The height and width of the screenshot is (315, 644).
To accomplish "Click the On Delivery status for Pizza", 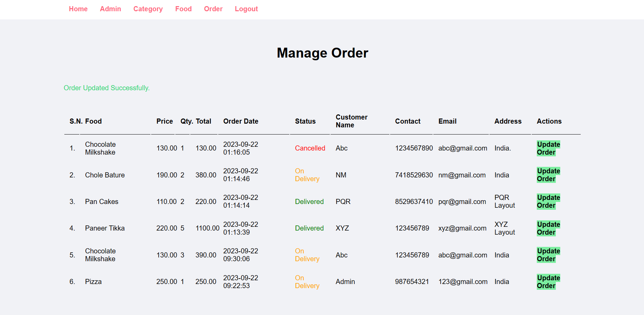I will click(x=307, y=282).
